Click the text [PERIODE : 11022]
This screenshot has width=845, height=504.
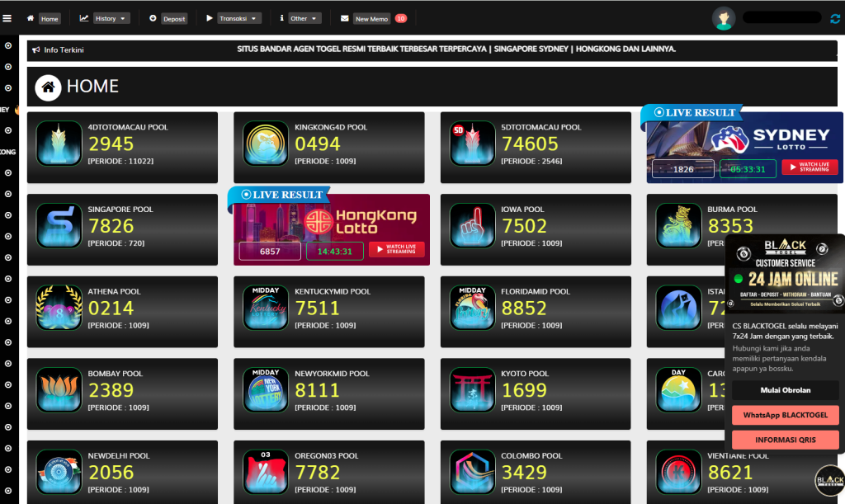click(x=120, y=161)
